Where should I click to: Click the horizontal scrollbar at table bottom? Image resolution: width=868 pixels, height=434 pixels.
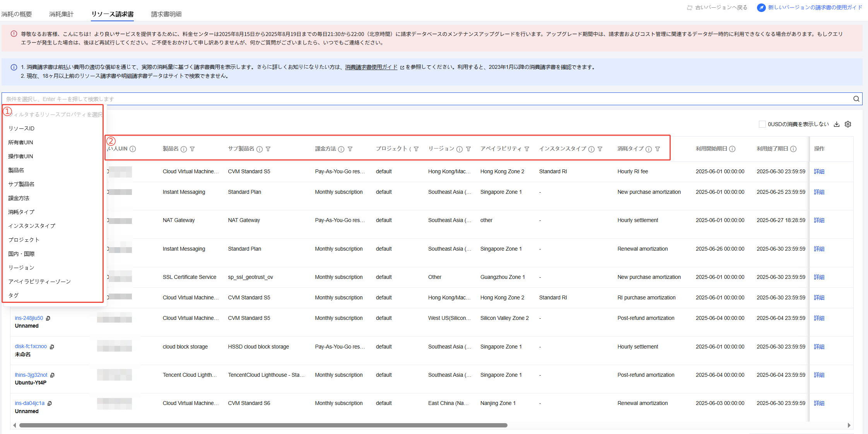point(263,425)
